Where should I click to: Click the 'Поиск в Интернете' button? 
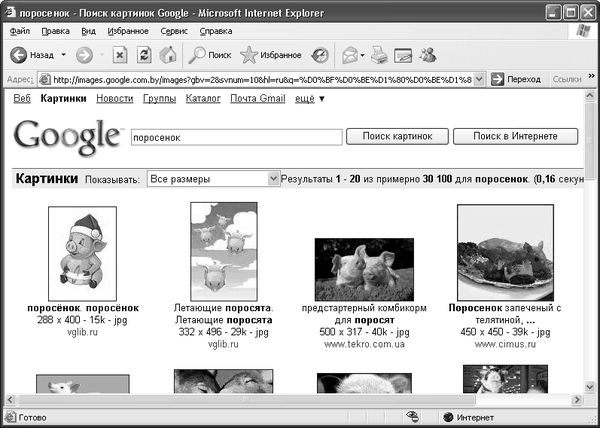tap(515, 136)
